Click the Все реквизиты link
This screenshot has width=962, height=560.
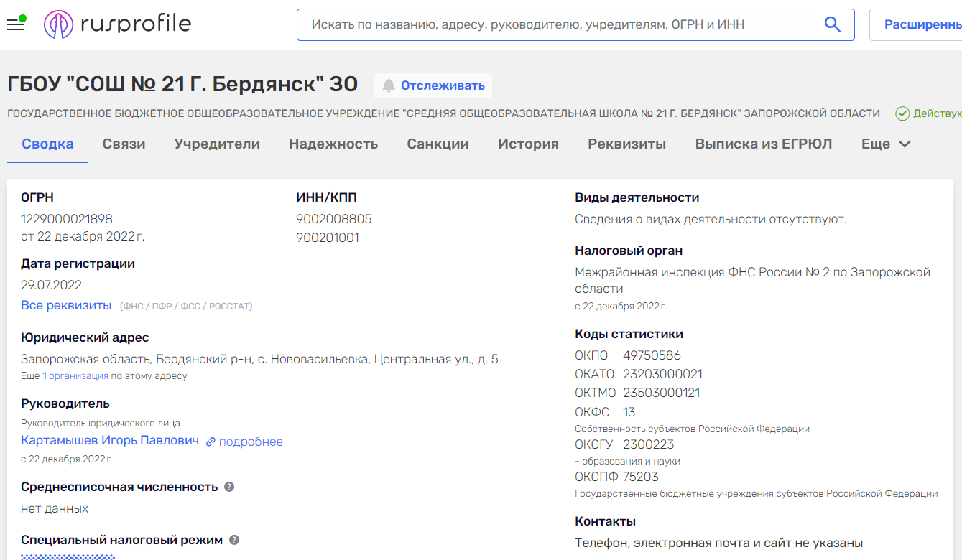pos(66,306)
